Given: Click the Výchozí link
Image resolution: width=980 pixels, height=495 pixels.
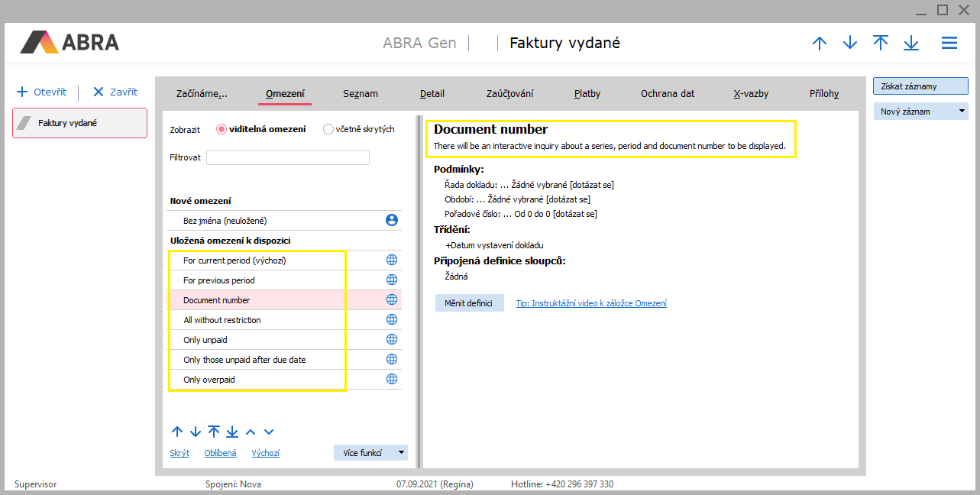Looking at the screenshot, I should (x=265, y=453).
